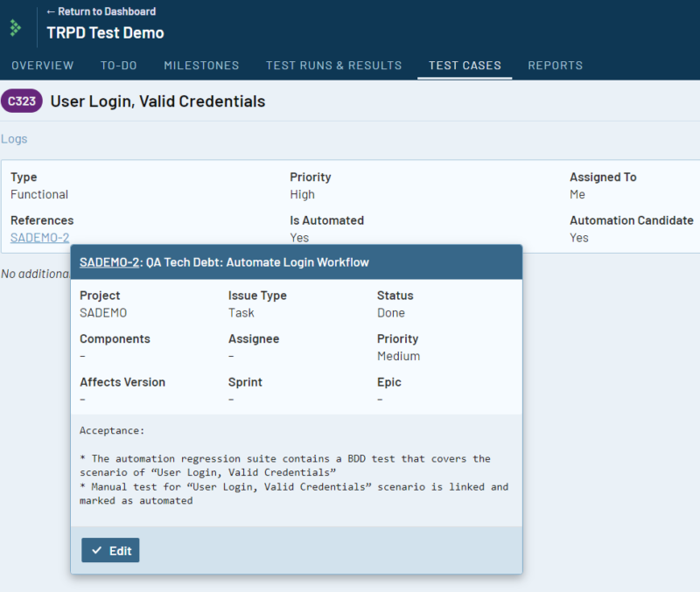Click the SADEMO-2 link under References

click(39, 238)
